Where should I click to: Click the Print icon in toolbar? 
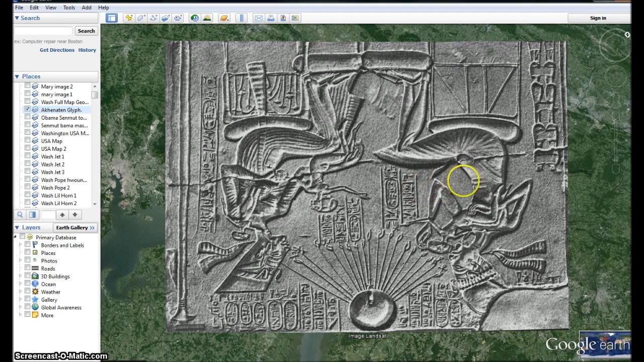coord(271,18)
